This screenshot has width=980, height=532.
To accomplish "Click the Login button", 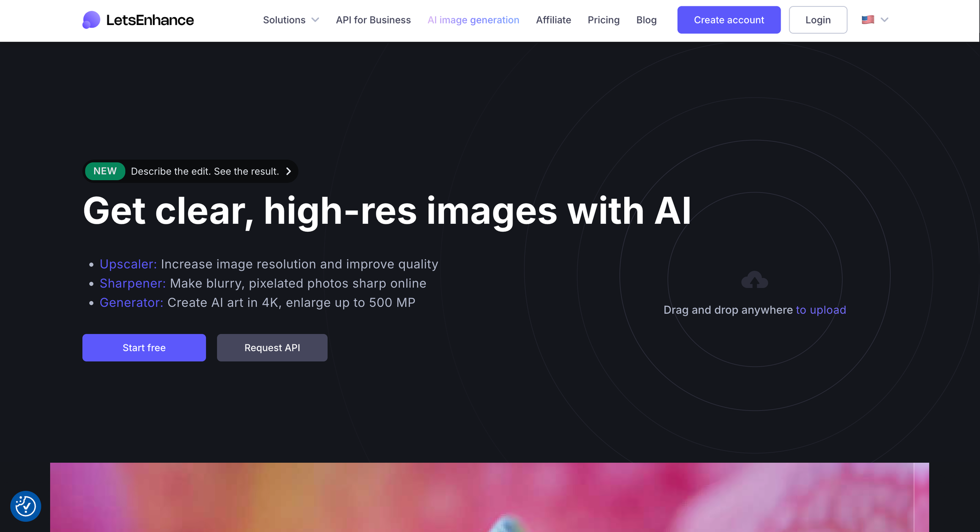I will coord(818,20).
